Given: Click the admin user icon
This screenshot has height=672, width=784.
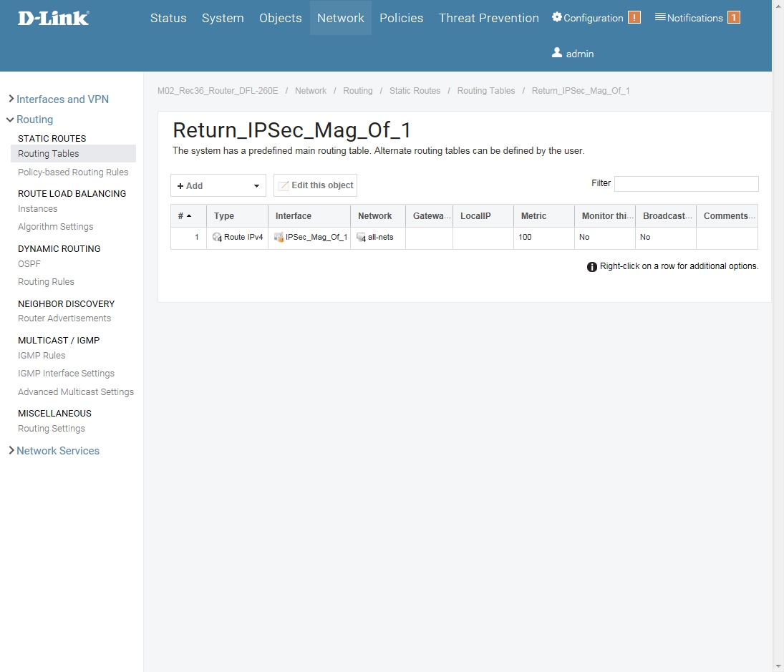Looking at the screenshot, I should point(556,52).
